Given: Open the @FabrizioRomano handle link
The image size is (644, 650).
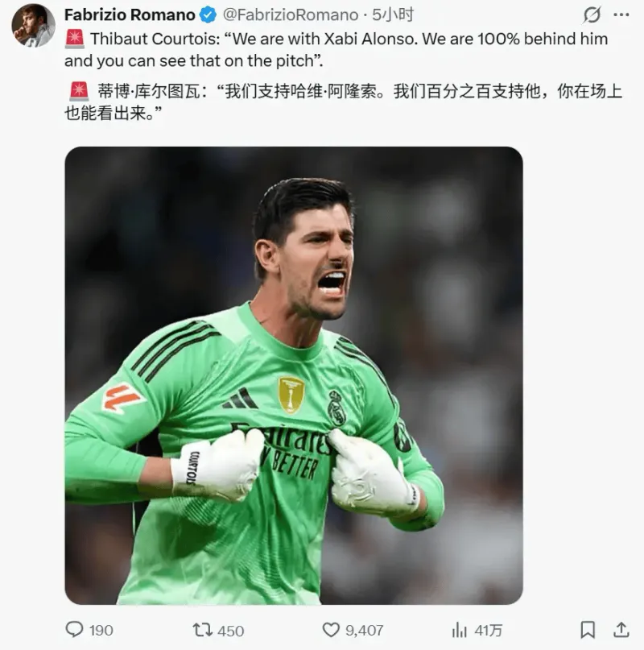Looking at the screenshot, I should point(291,15).
